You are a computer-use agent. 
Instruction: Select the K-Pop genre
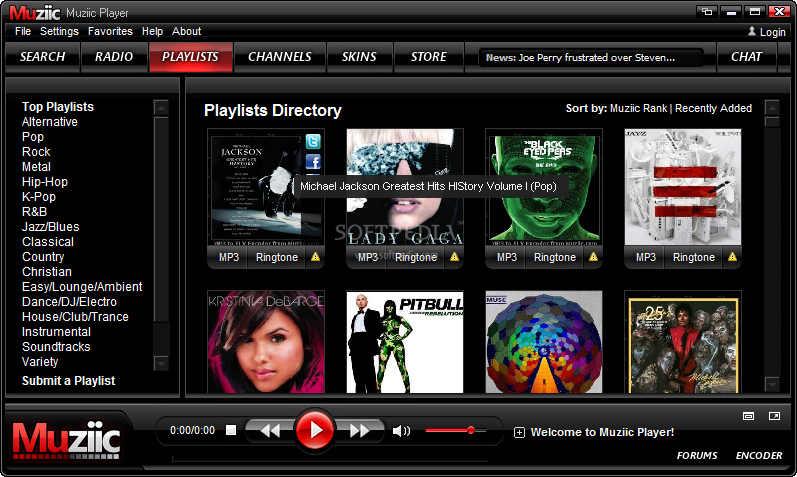click(39, 197)
